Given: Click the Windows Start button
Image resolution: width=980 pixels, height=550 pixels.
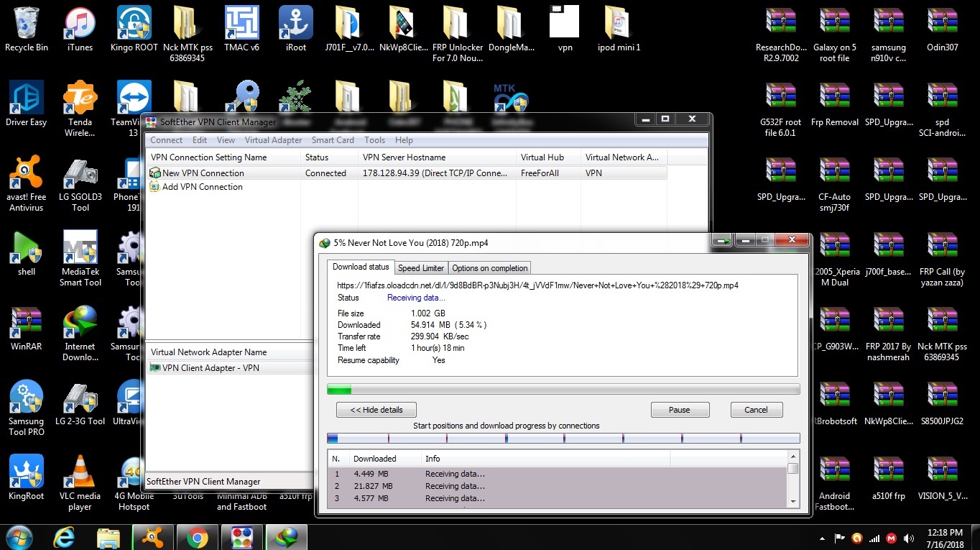Looking at the screenshot, I should tap(19, 537).
